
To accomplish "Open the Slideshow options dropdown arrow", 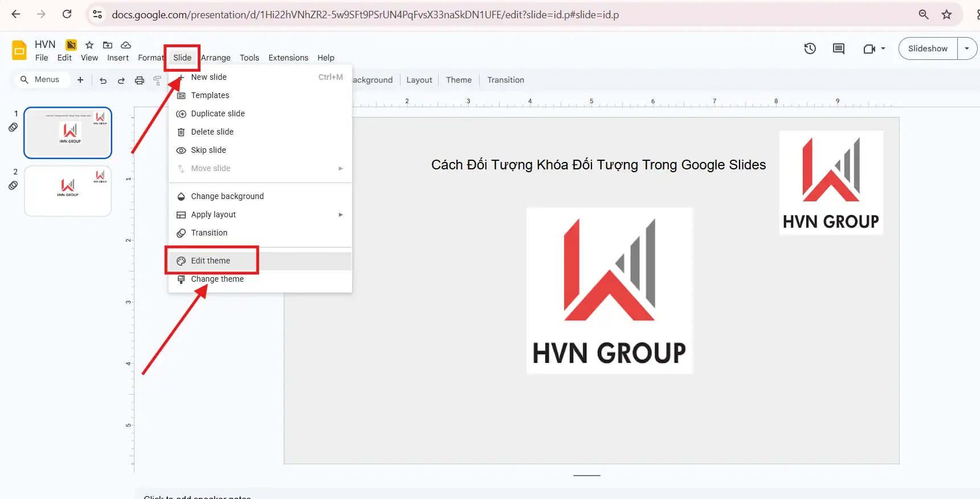I will coord(967,48).
